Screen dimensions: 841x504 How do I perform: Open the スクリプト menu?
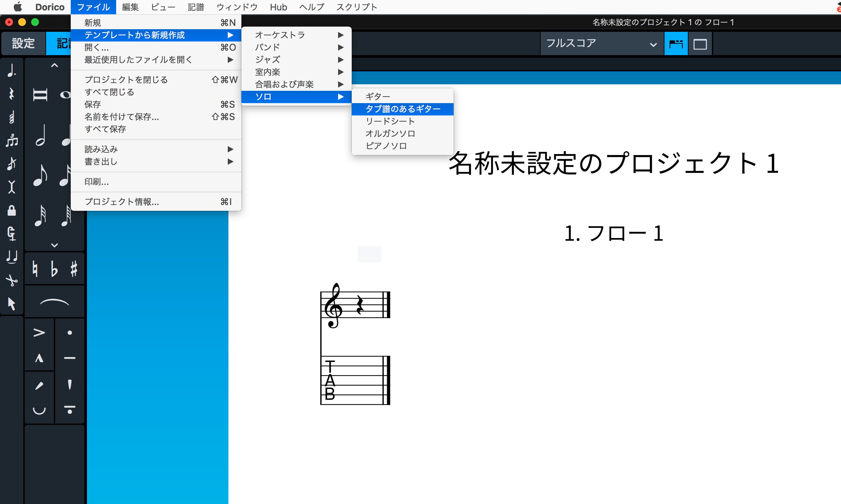(x=357, y=7)
